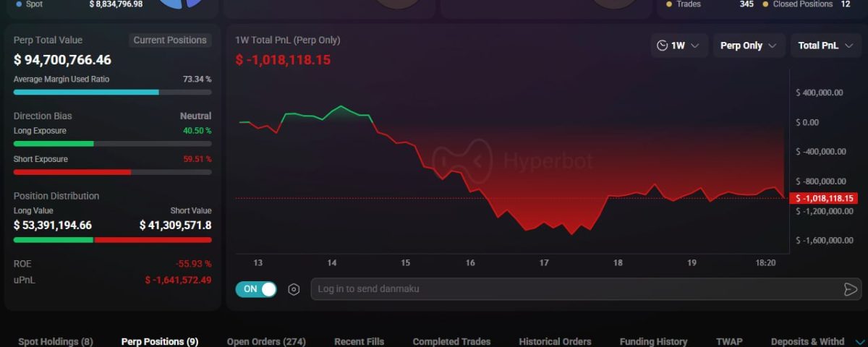Click the Current Positions button

170,40
